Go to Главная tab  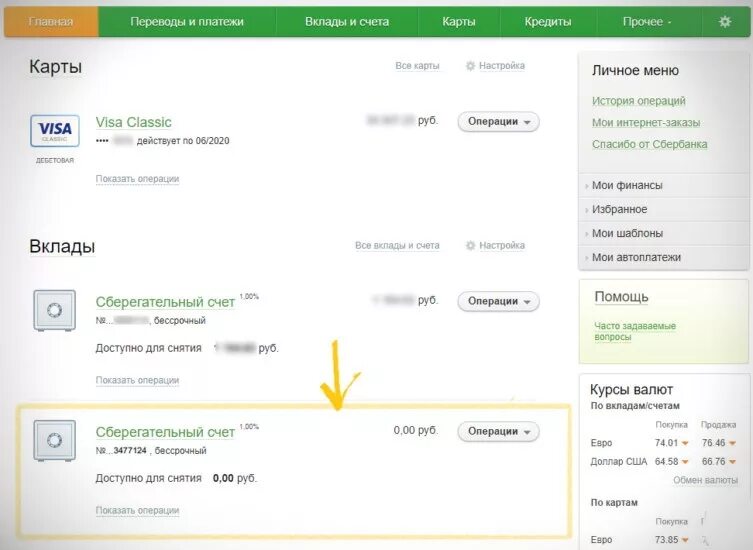(51, 22)
